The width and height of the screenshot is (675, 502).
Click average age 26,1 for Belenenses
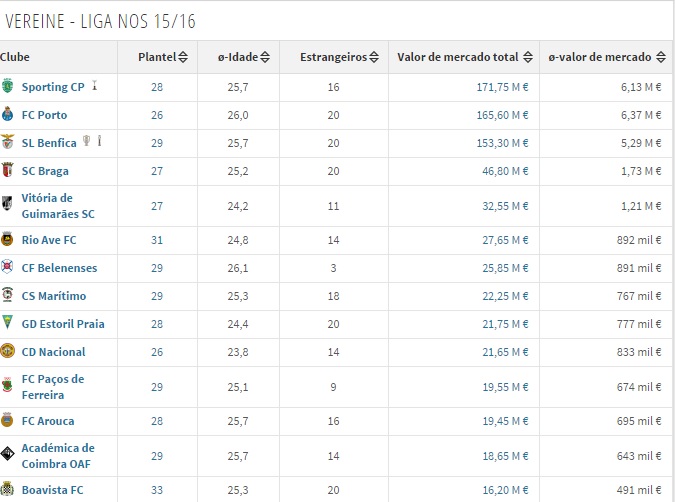pos(238,268)
